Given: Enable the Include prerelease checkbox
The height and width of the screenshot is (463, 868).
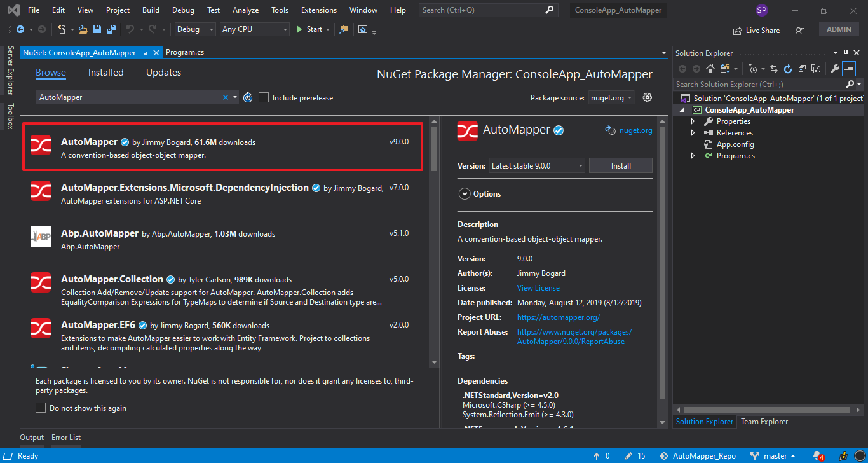Looking at the screenshot, I should [264, 97].
